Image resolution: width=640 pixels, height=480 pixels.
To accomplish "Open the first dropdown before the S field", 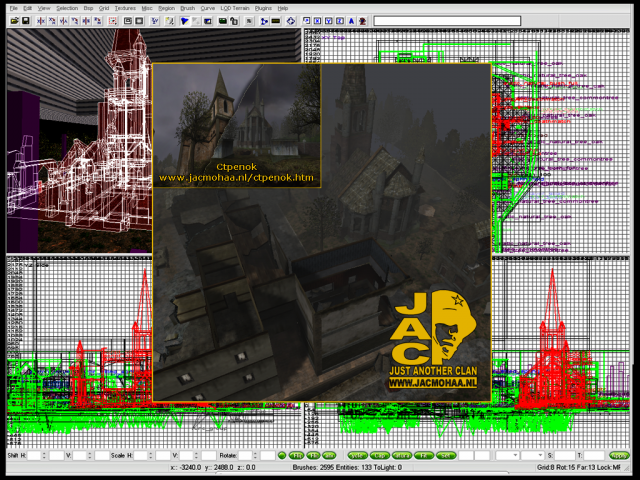I will tap(507, 456).
